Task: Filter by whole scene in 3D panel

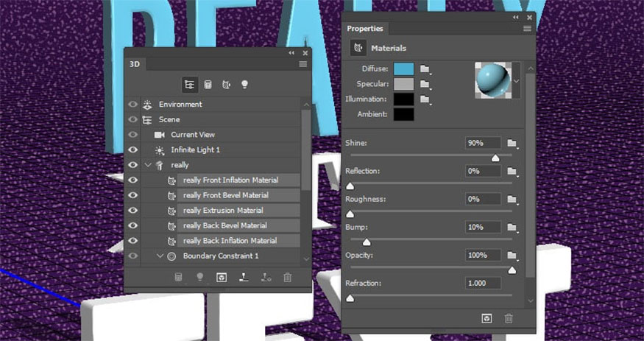Action: tap(190, 85)
